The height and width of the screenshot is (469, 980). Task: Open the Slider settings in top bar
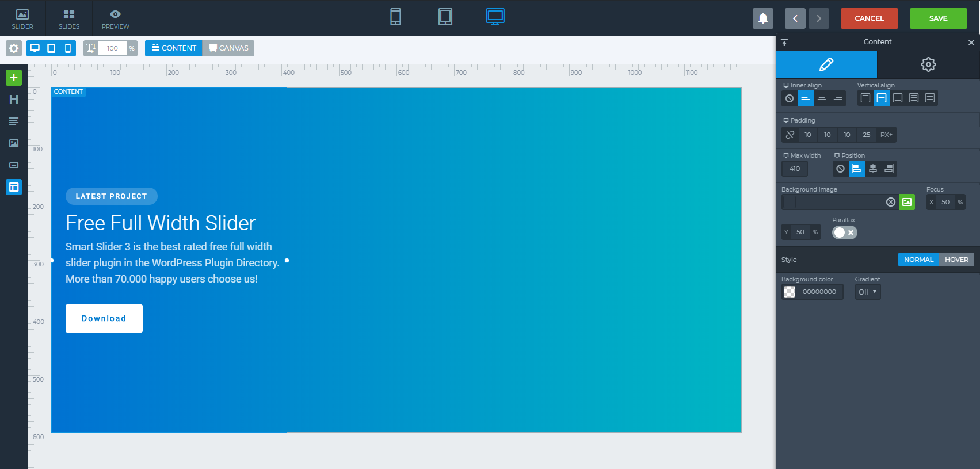(22, 18)
